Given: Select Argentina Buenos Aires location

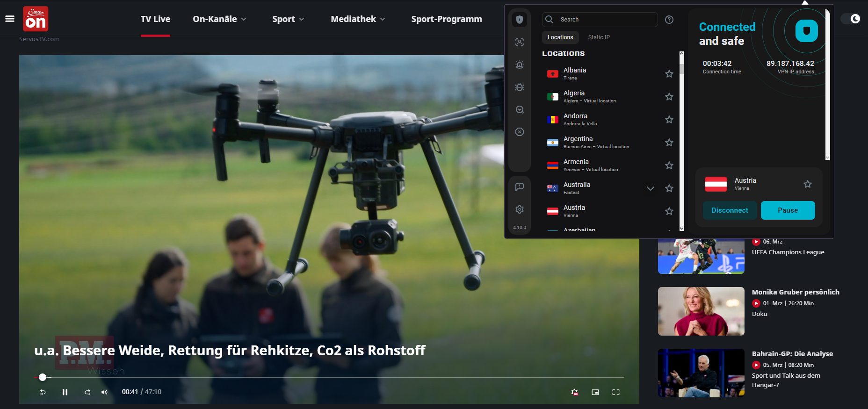Looking at the screenshot, I should pos(610,143).
